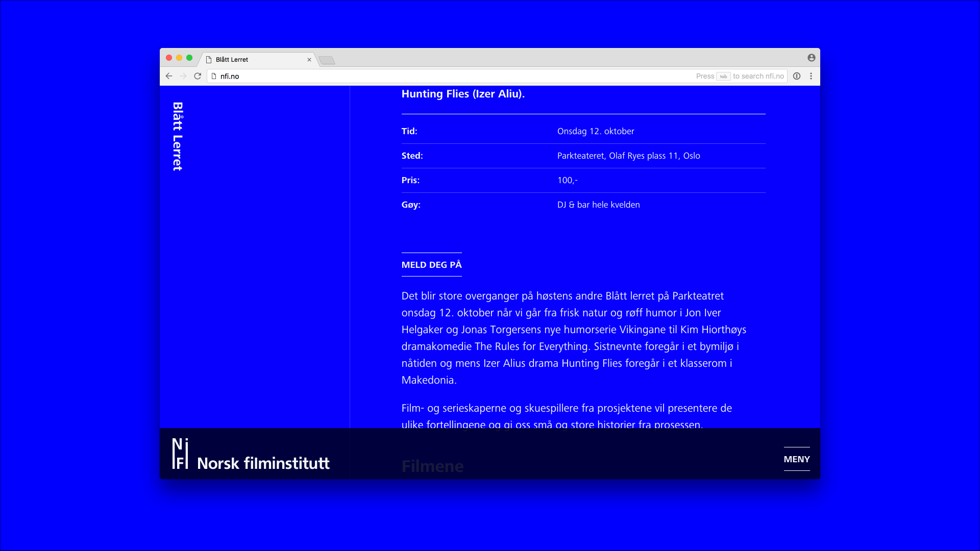Click the Norsk filminstitutt wordmark
This screenshot has height=551, width=980.
pyautogui.click(x=263, y=463)
